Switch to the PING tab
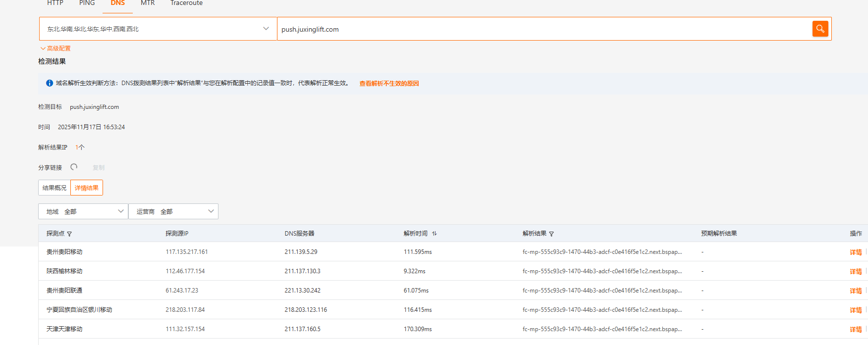This screenshot has width=868, height=345. (x=87, y=3)
